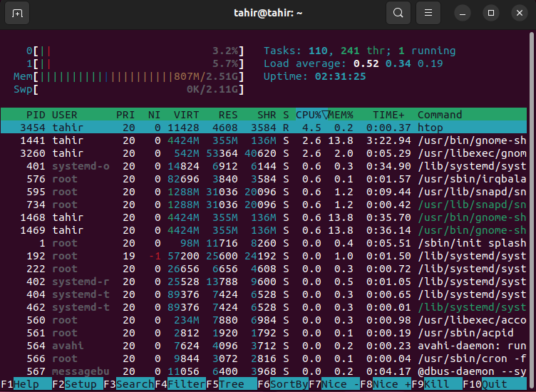This screenshot has width=536, height=392.
Task: Select dbus-daemon process row PID 567
Action: [x=264, y=371]
